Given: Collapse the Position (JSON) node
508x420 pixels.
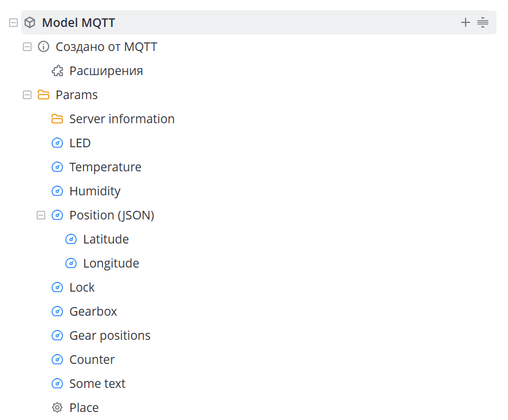Looking at the screenshot, I should (41, 215).
